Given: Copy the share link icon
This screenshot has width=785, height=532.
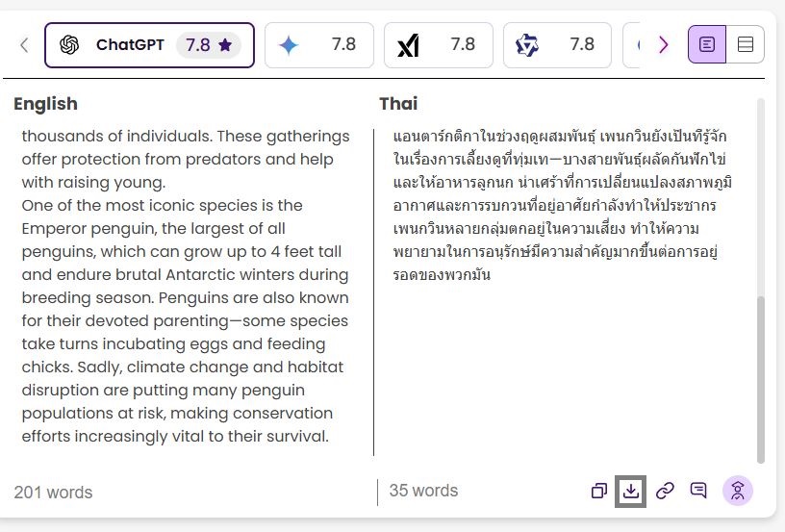Looking at the screenshot, I should pyautogui.click(x=665, y=491).
